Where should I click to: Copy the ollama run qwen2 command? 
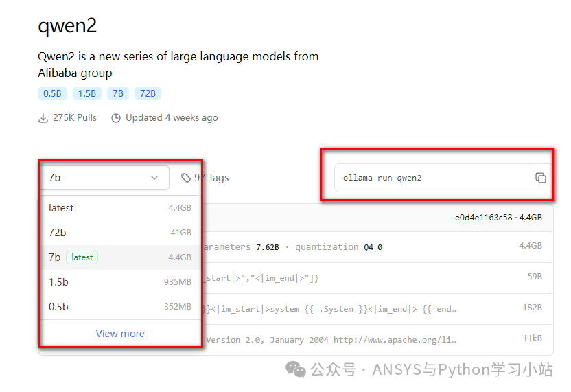[540, 178]
